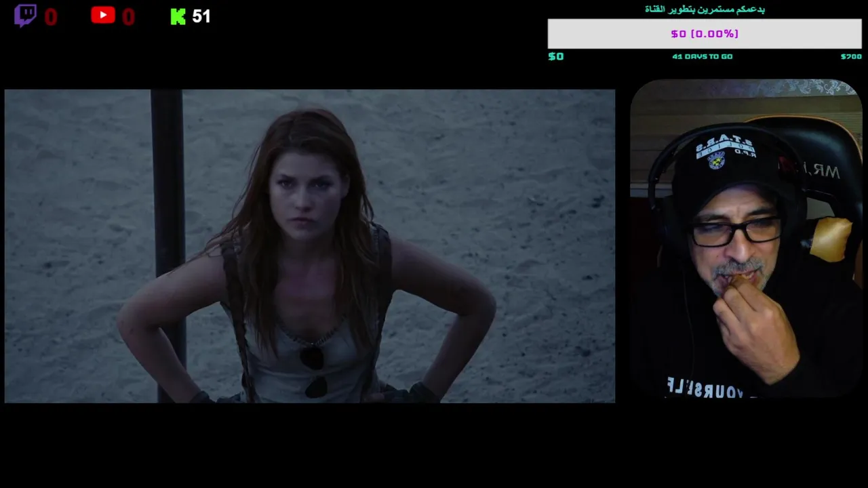The image size is (868, 488).
Task: Select the Twitch viewer count 0
Action: click(51, 17)
